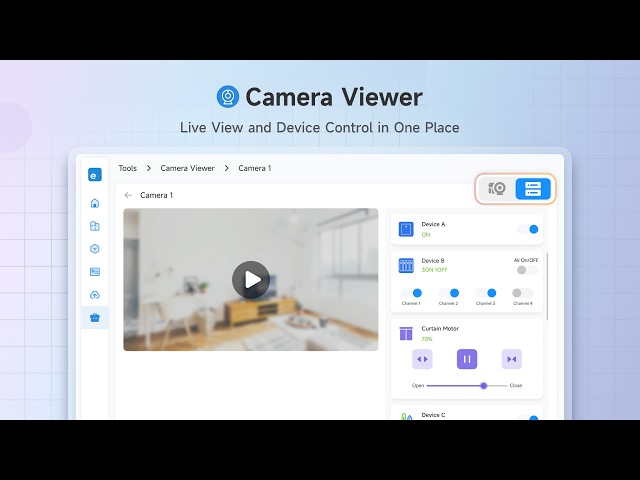Adjust the curtain Open-Close slider handle
640x480 pixels.
484,385
